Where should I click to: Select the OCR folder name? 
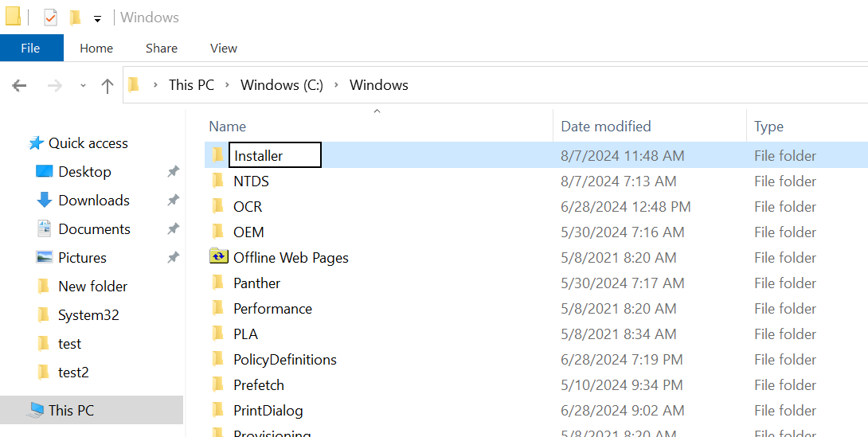[248, 206]
